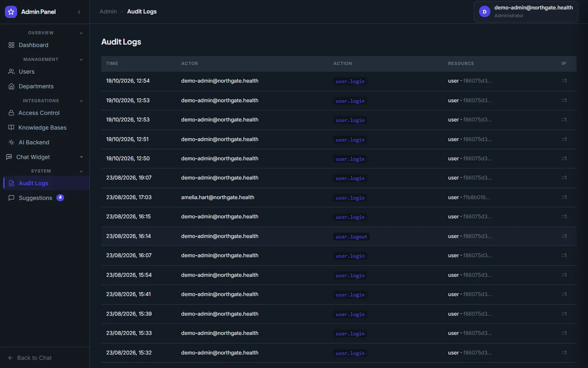Image resolution: width=588 pixels, height=368 pixels.
Task: Collapse the Overview section chevron
Action: (81, 33)
